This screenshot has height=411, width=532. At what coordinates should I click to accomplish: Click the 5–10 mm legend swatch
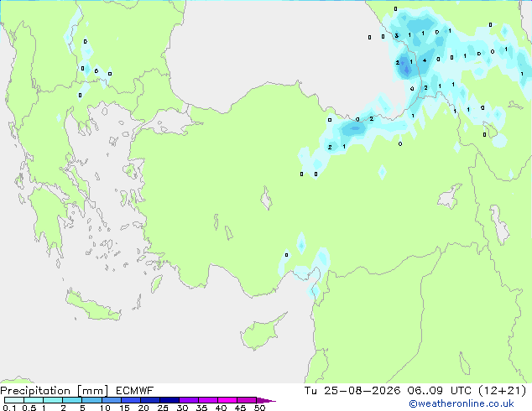pos(91,400)
